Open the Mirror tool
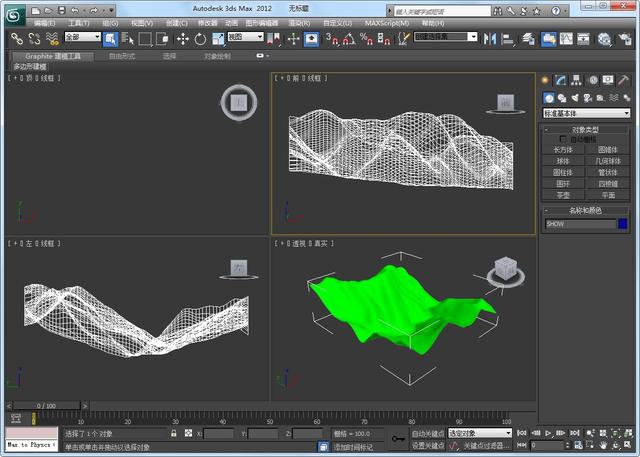This screenshot has height=457, width=640. pos(489,39)
